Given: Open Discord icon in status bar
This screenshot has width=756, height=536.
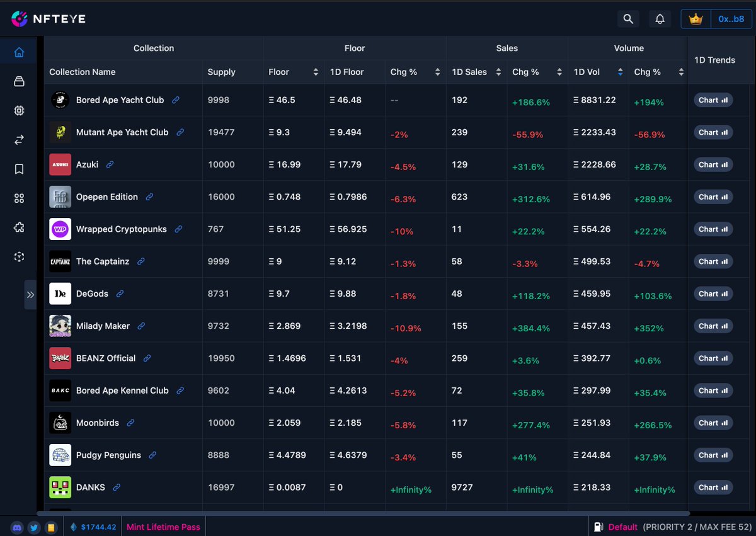Looking at the screenshot, I should click(x=18, y=527).
